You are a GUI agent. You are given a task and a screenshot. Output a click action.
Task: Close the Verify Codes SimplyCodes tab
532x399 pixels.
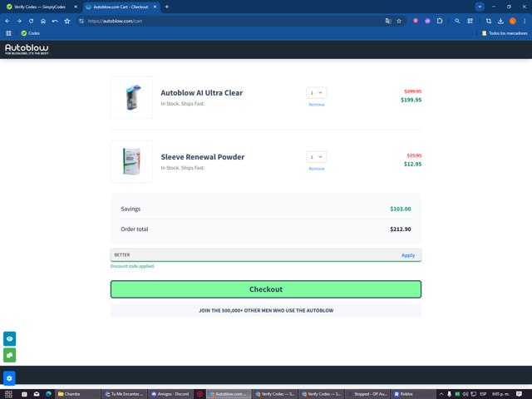[76, 7]
